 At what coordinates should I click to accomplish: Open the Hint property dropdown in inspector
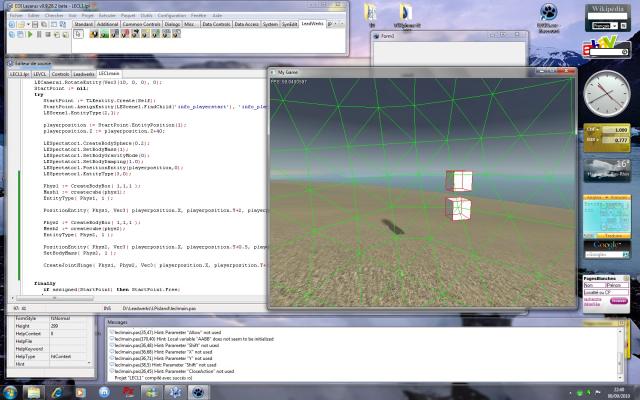point(89,363)
